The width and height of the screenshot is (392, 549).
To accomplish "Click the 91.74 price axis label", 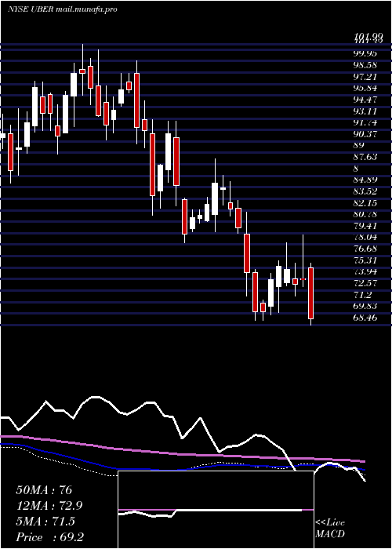I will (x=365, y=122).
